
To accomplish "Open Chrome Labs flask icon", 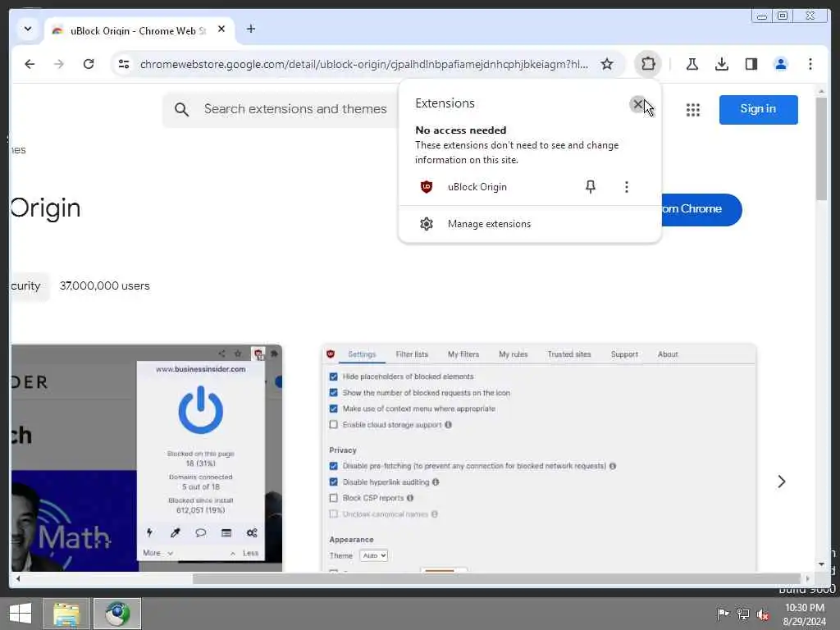I will click(x=692, y=64).
